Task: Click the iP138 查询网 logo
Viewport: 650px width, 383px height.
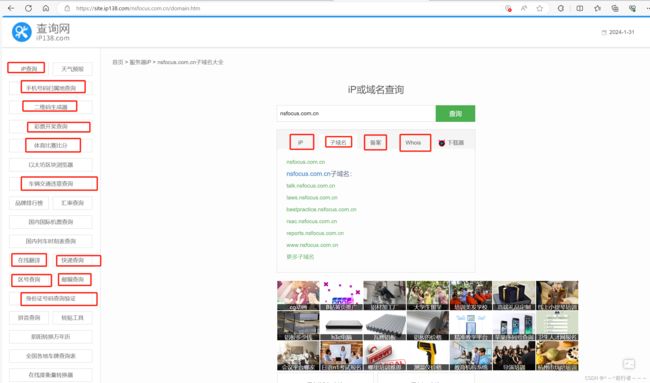Action: [41, 32]
